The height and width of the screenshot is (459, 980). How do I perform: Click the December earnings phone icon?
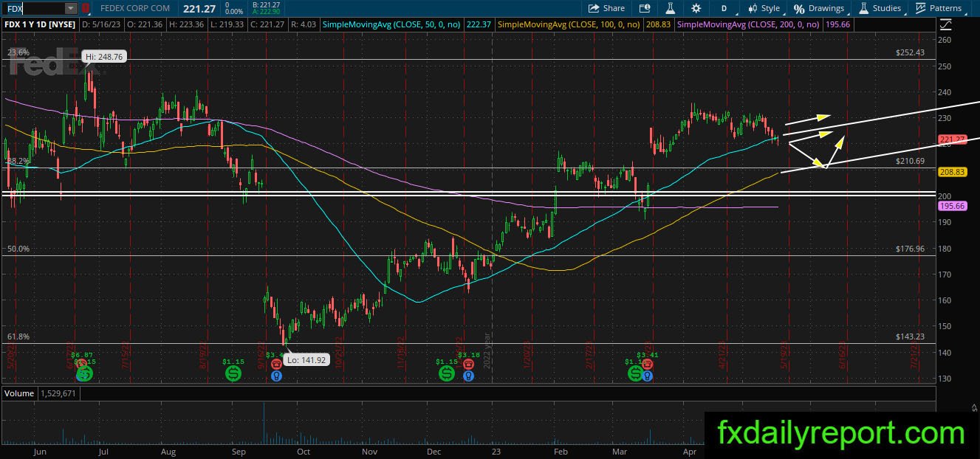pyautogui.click(x=467, y=364)
